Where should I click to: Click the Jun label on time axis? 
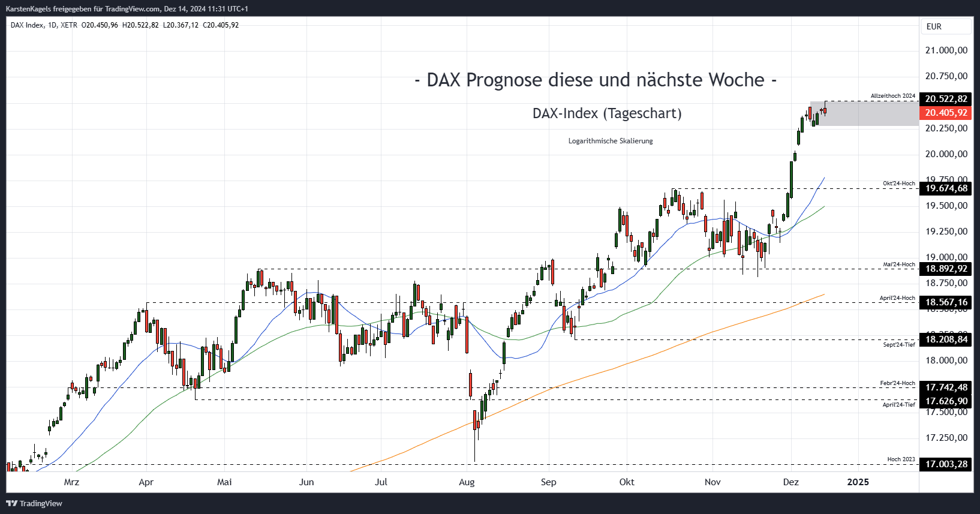click(306, 482)
